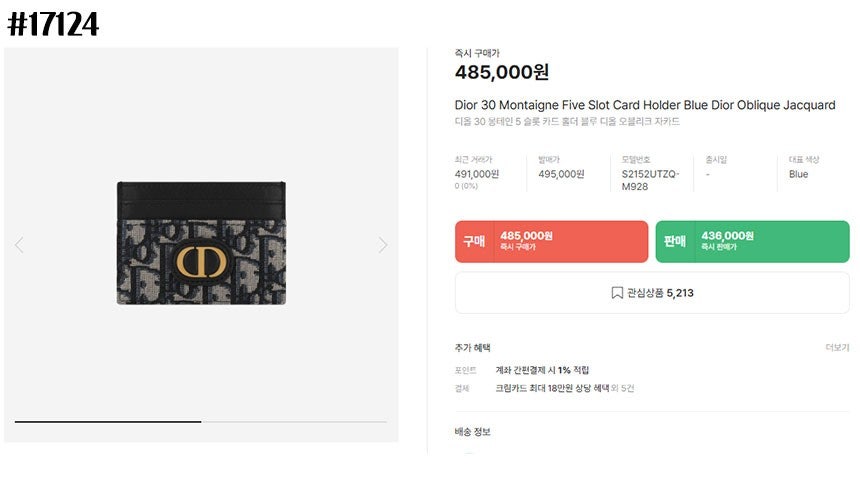Screen dimensions: 860x494
Task: Click the 배송 정보 section heading
Action: pos(472,432)
